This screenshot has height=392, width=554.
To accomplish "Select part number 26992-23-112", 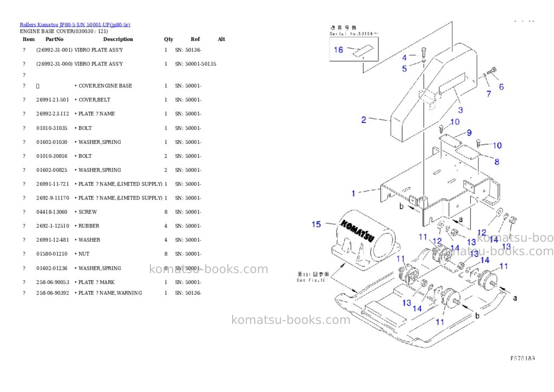I will click(x=52, y=114).
